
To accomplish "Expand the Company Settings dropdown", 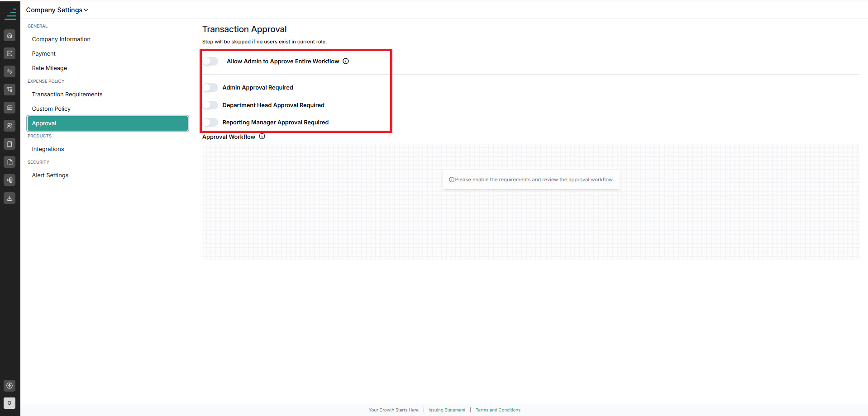I will coord(57,10).
